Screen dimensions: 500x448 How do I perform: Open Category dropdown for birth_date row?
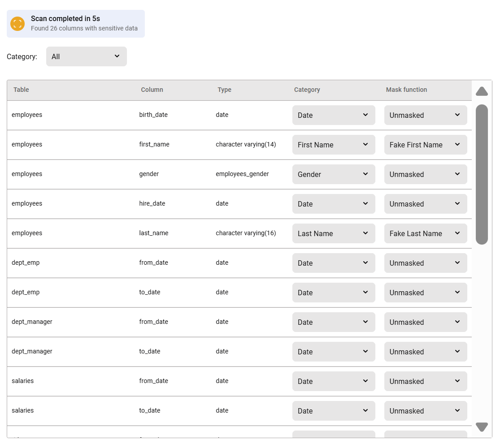[333, 115]
